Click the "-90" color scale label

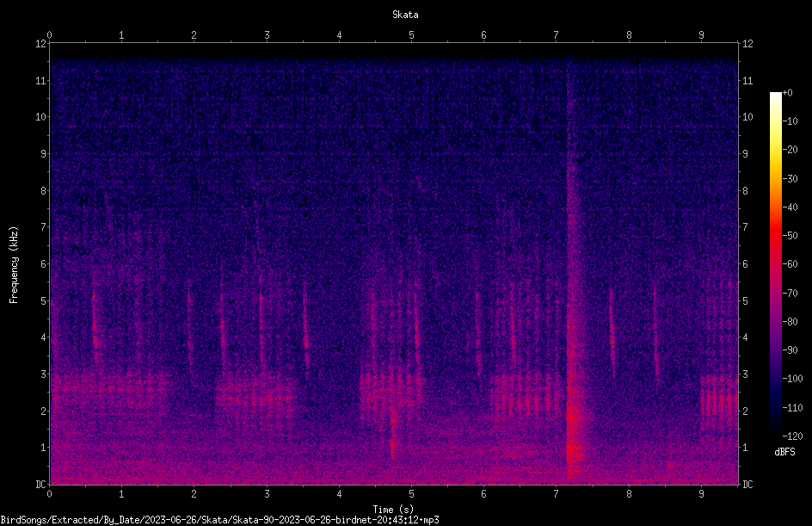(x=790, y=350)
